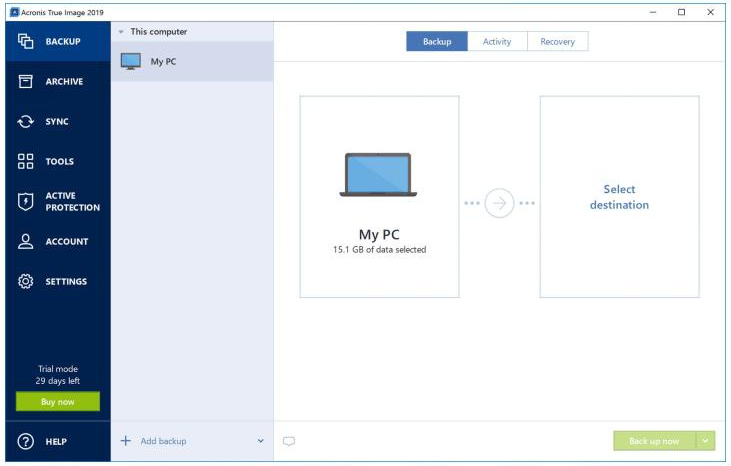Click the plus icon for Add backup
Screen dimensions: 731x466
click(x=126, y=441)
